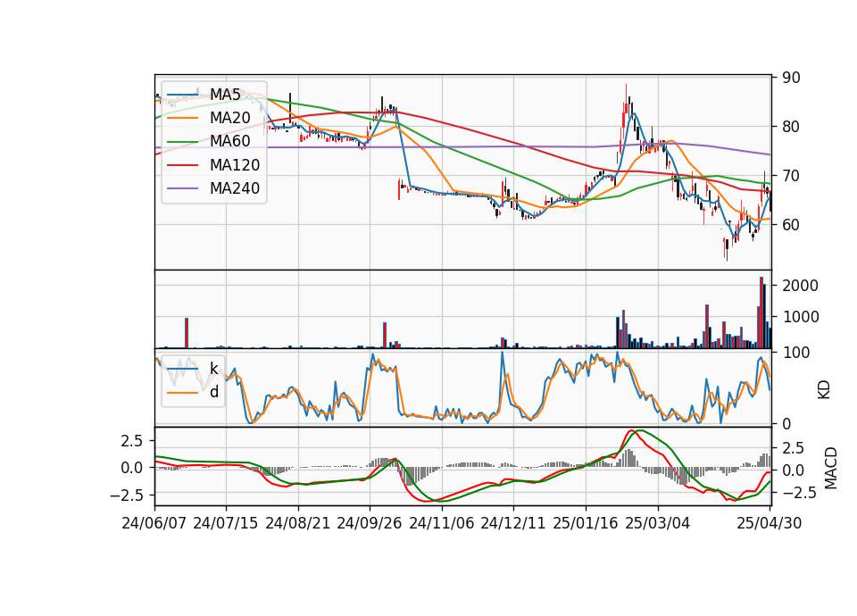Click the green MA60 legend line

(x=183, y=142)
